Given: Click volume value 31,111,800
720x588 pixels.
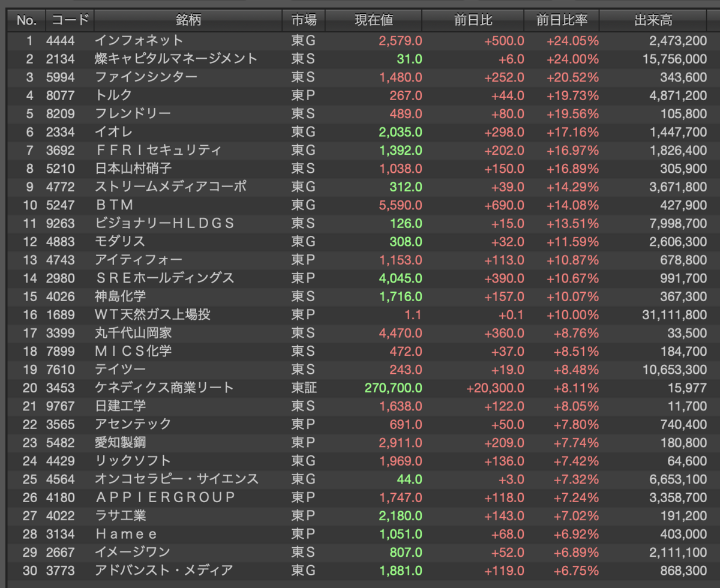Looking at the screenshot, I should pos(674,315).
